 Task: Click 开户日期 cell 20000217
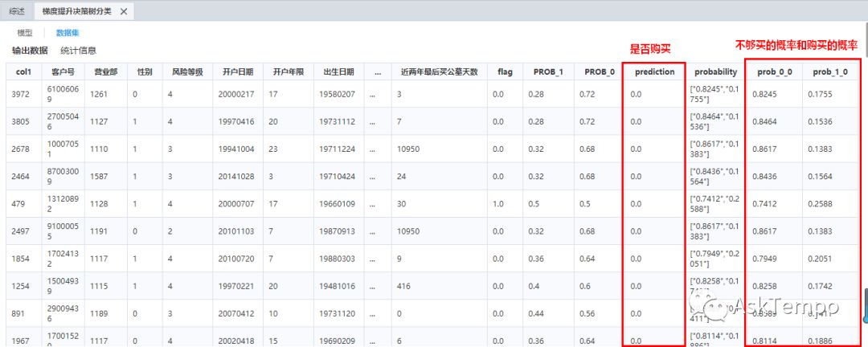tap(236, 95)
